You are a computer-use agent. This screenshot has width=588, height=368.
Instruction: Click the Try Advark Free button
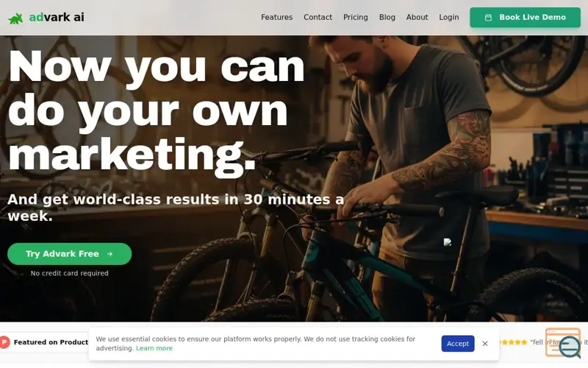coord(69,254)
